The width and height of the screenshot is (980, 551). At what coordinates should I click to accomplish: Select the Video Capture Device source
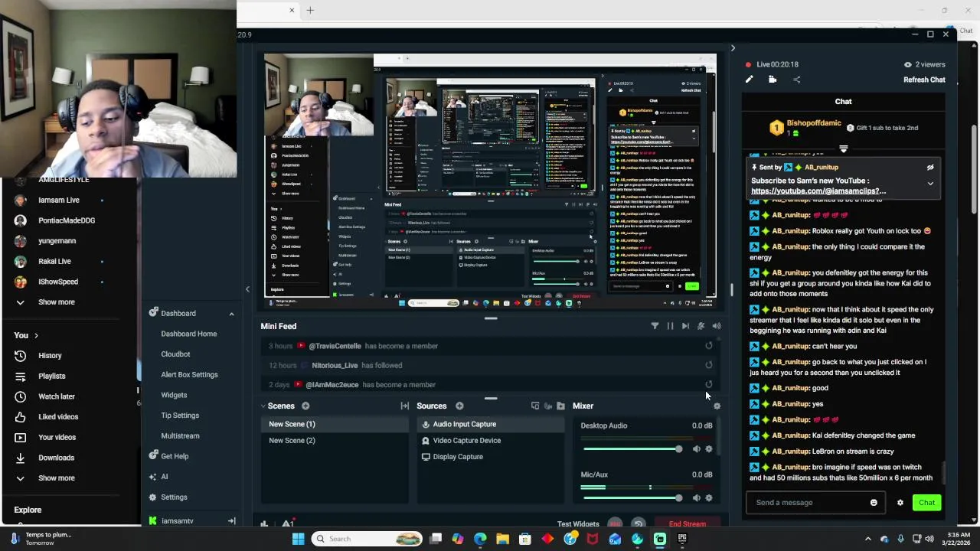point(491,441)
